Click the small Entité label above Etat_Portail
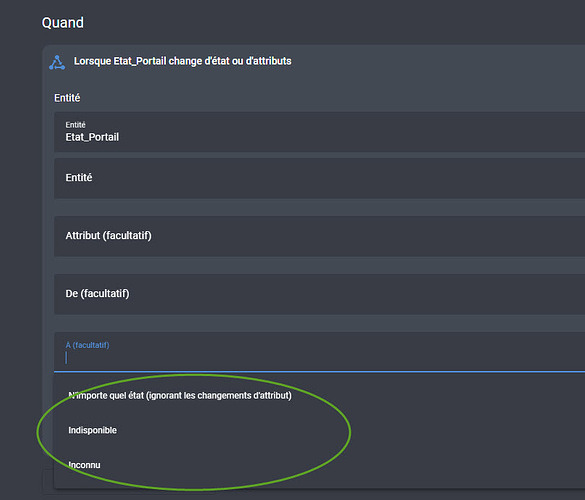Screen dimensions: 585x500 (x=75, y=125)
